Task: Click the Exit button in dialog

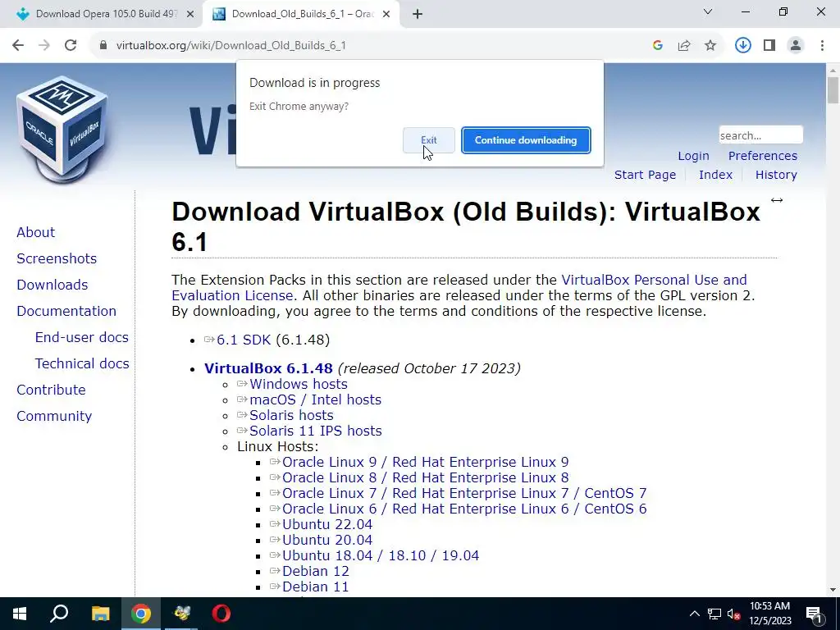Action: pyautogui.click(x=428, y=140)
